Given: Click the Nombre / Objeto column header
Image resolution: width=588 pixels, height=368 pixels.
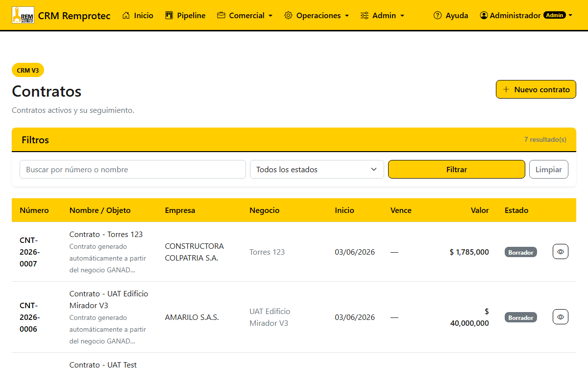Looking at the screenshot, I should pos(100,210).
